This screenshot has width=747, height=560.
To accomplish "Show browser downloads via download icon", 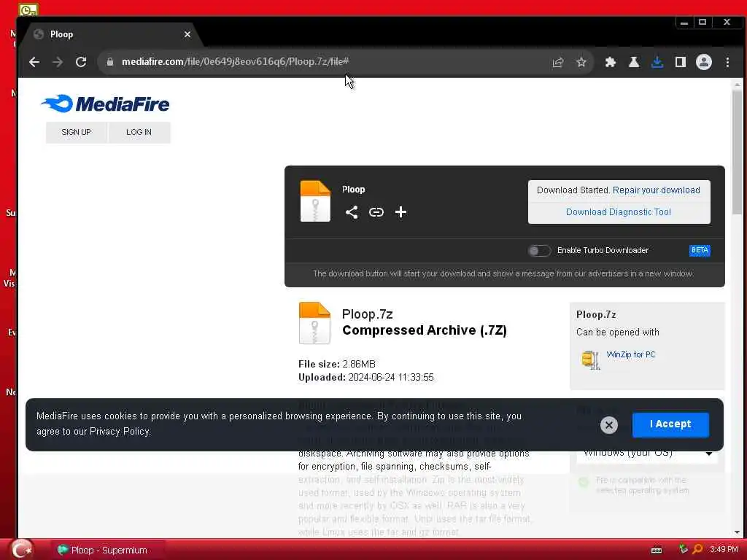I will tap(657, 62).
